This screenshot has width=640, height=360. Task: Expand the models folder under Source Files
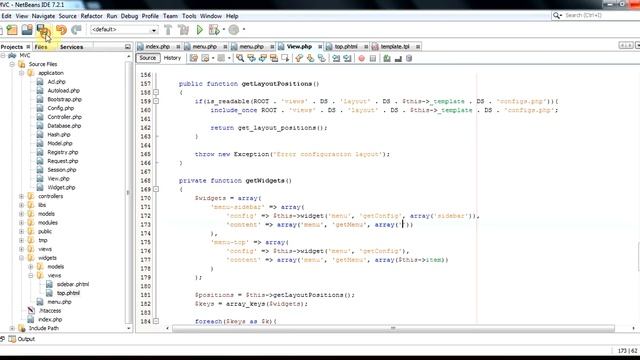pyautogui.click(x=22, y=214)
